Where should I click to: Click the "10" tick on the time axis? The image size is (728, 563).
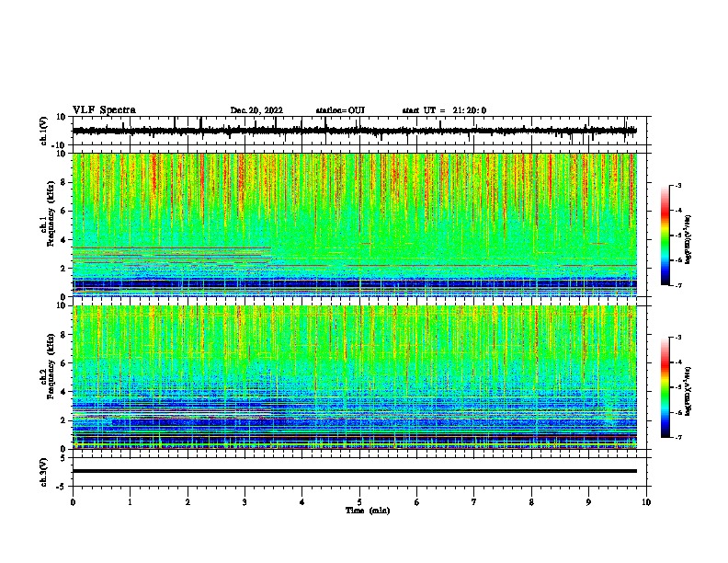[646, 502]
